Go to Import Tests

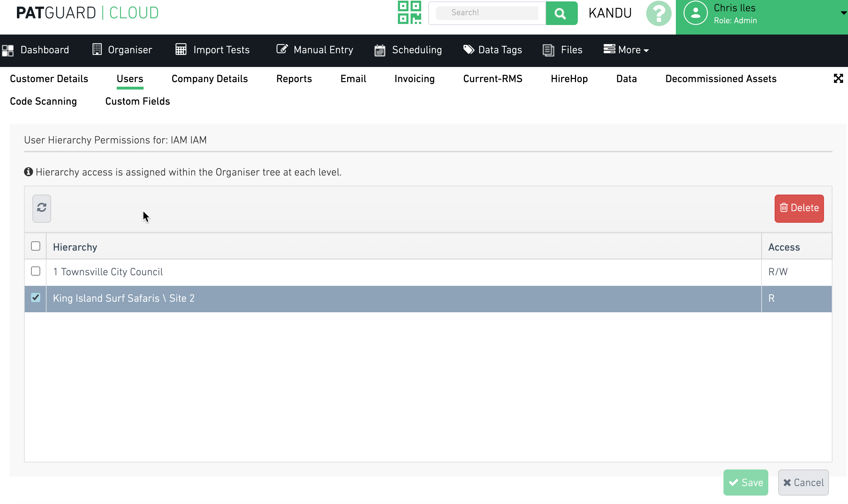point(213,50)
